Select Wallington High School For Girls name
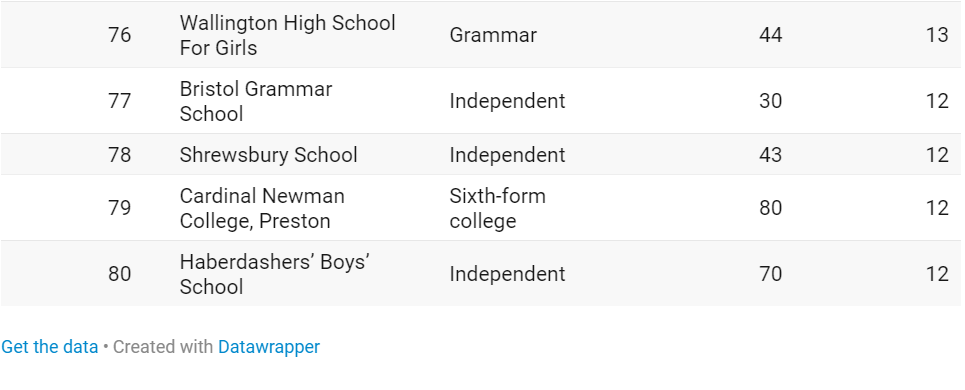 coord(287,35)
